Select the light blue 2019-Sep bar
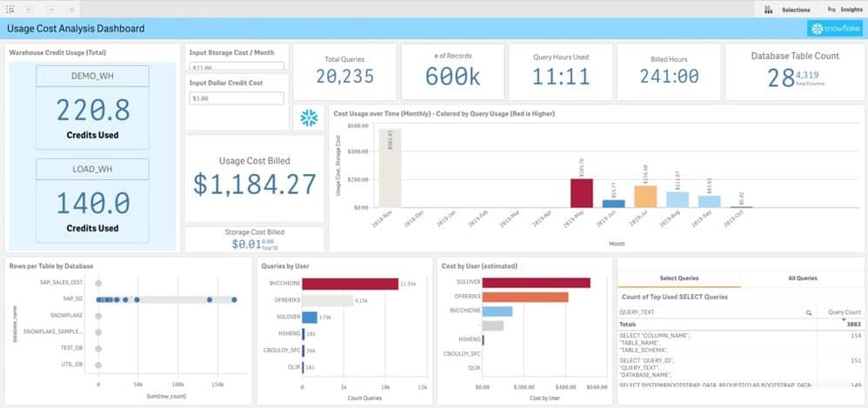868x408 pixels. click(x=709, y=202)
